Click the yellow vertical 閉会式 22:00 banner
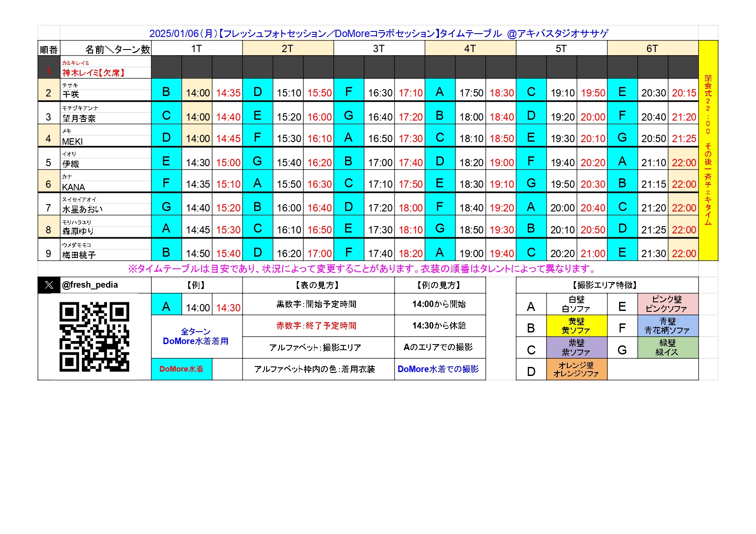 click(708, 150)
